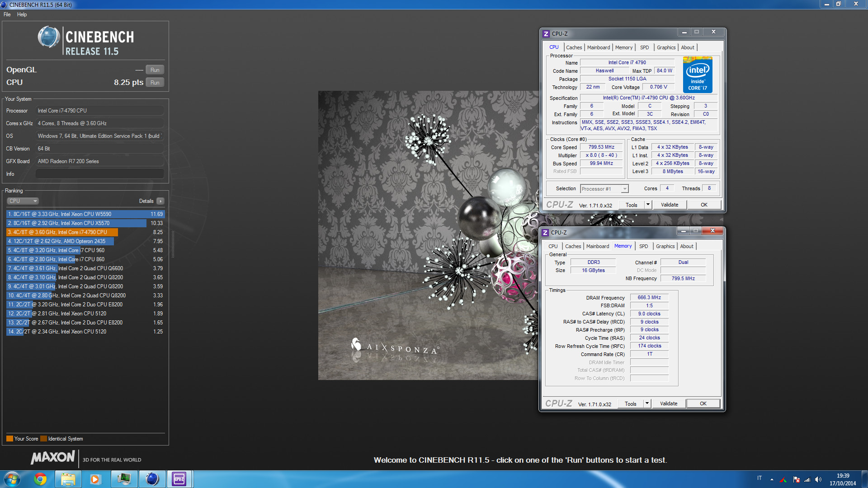The width and height of the screenshot is (868, 488).
Task: Select ranking row Intel Xeon CPU W5590
Action: click(x=85, y=214)
